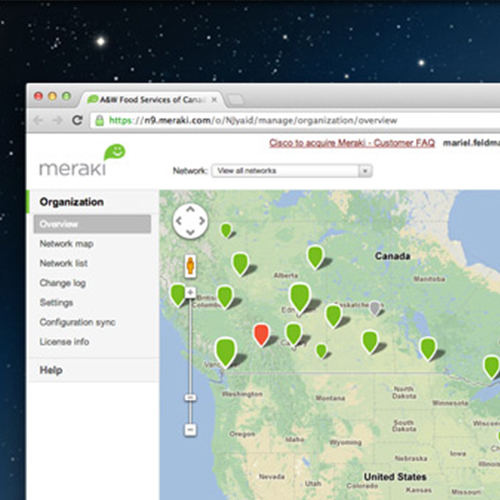The image size is (500, 500).
Task: Click the green marker northwest of "Alberta"
Action: tap(240, 265)
